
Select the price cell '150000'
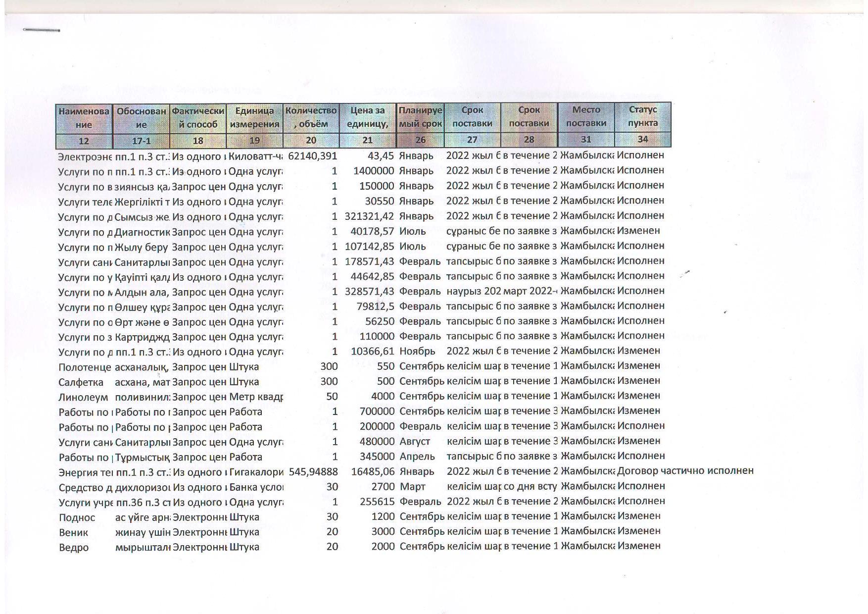(x=377, y=186)
